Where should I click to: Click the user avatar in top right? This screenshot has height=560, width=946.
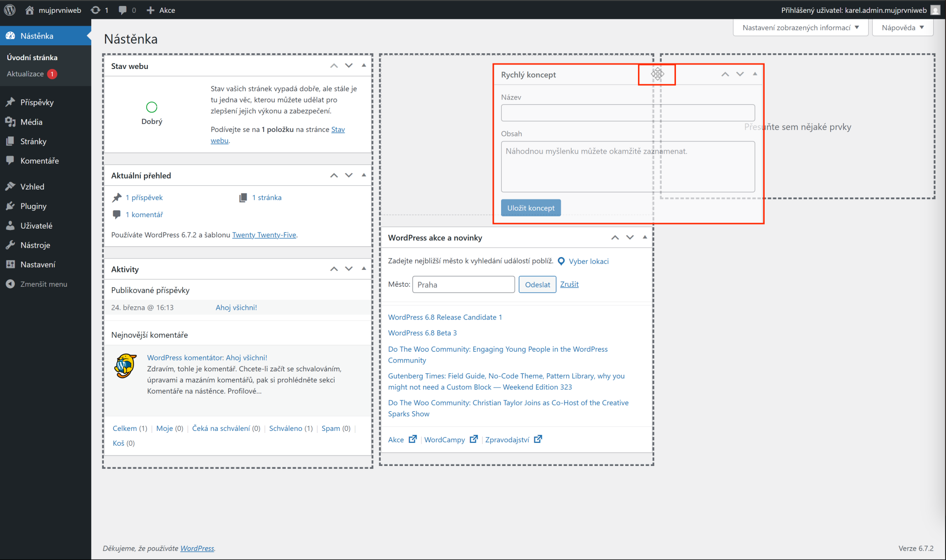click(935, 10)
